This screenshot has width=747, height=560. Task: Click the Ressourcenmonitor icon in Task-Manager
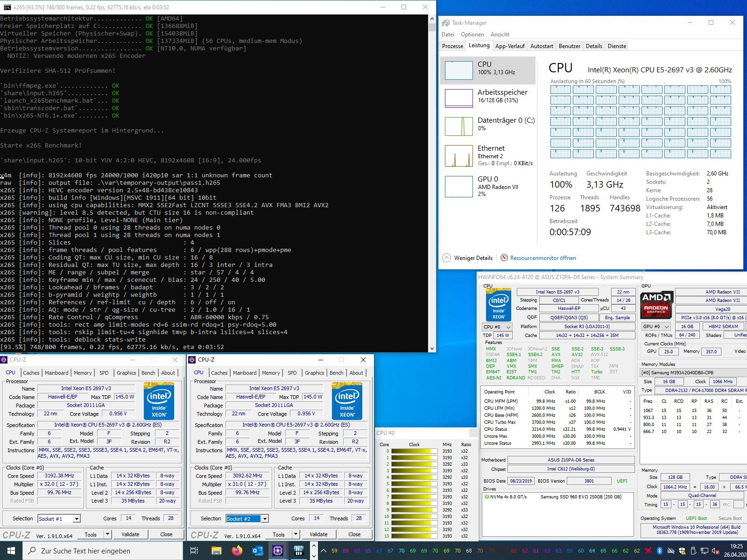(x=504, y=258)
